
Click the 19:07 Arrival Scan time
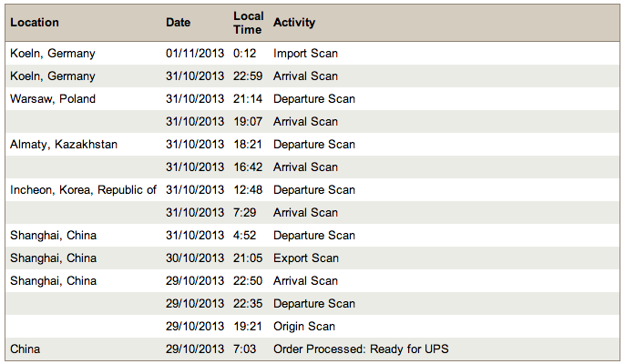(x=248, y=121)
